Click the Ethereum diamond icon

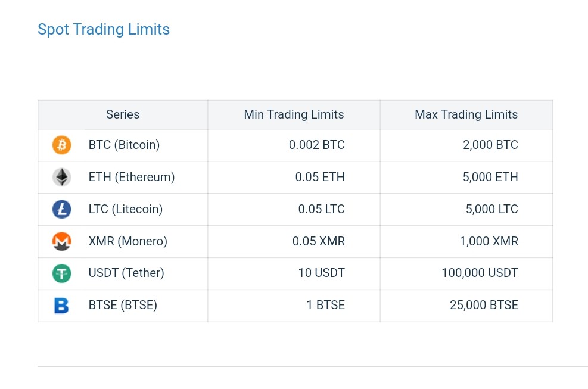[x=61, y=177]
